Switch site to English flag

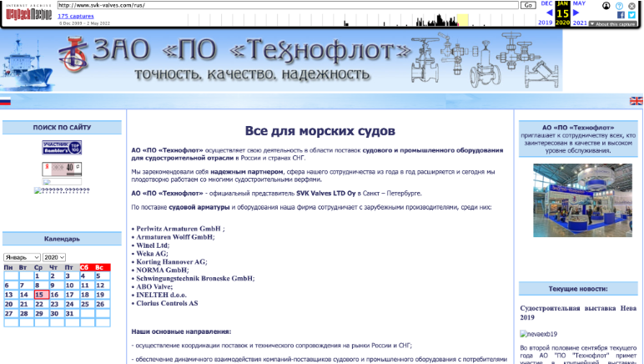636,101
